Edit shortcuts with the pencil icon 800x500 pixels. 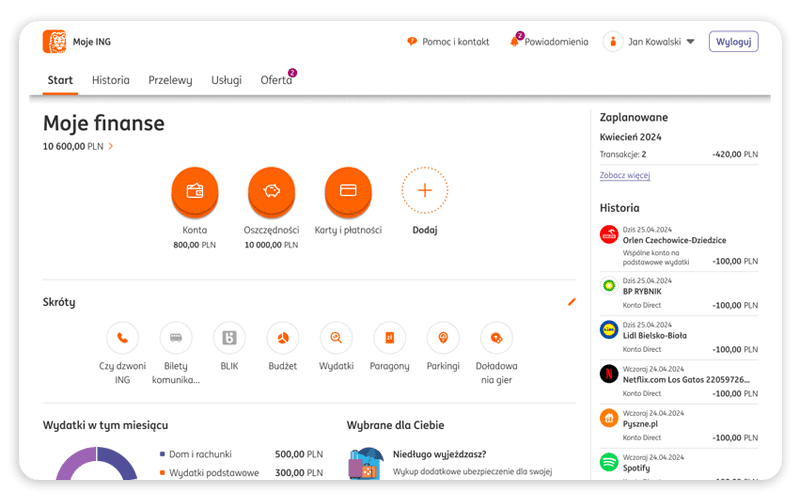click(571, 301)
